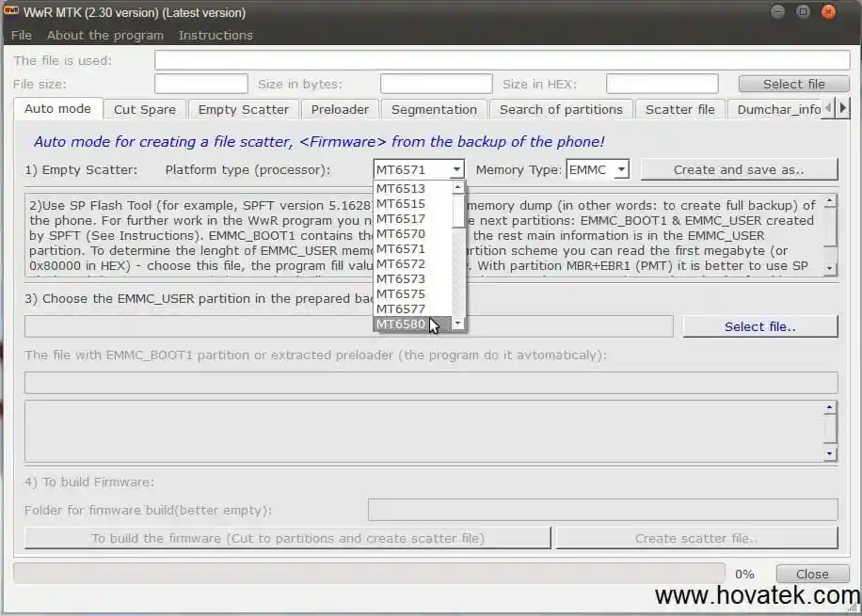Open the Instructions menu
This screenshot has width=862, height=616.
[215, 35]
